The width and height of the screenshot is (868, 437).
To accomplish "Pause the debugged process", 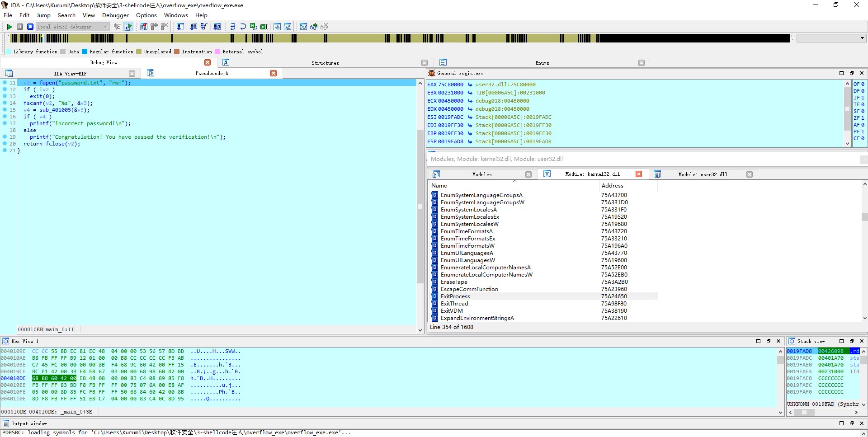I will (20, 27).
